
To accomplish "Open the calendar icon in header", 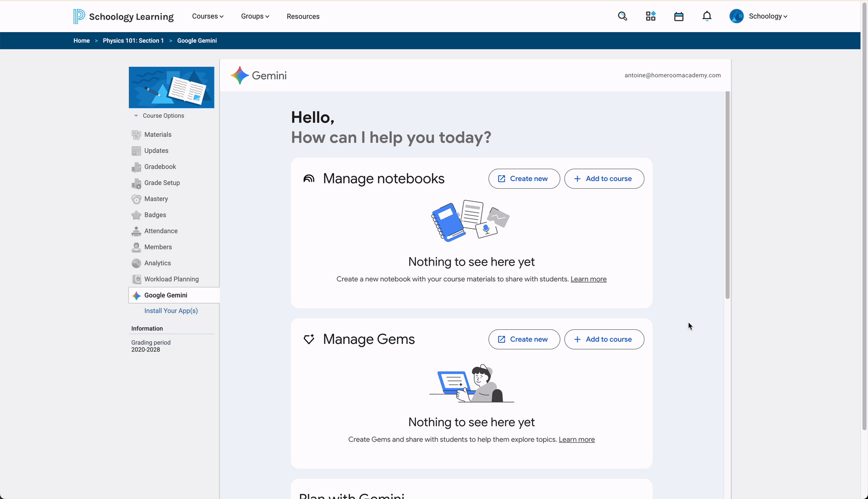I will 679,16.
